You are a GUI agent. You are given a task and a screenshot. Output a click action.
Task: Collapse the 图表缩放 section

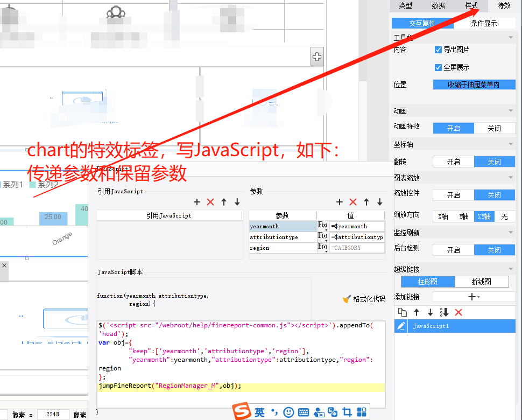pos(511,178)
